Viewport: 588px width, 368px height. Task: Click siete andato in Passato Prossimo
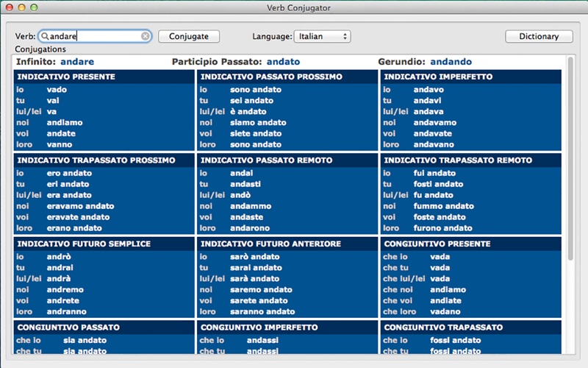256,133
